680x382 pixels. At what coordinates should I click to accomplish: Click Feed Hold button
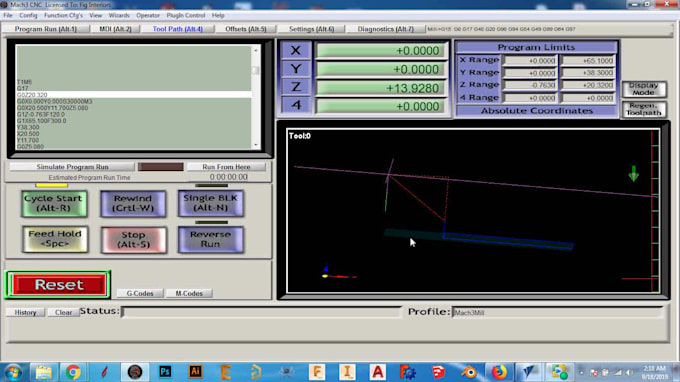tap(55, 239)
